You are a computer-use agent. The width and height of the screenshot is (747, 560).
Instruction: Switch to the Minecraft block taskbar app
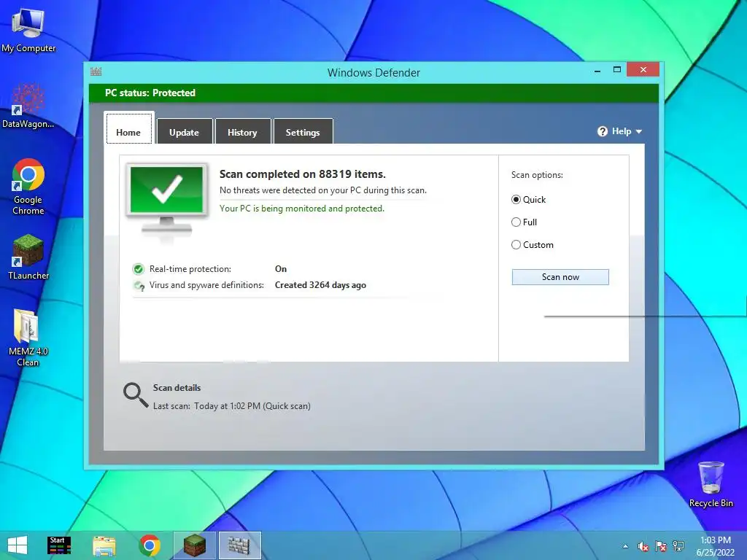(194, 545)
